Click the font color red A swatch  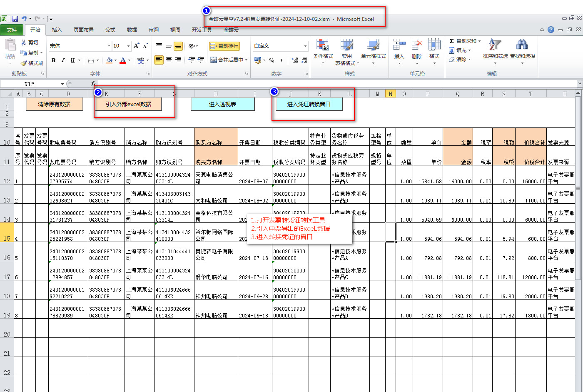coord(123,60)
